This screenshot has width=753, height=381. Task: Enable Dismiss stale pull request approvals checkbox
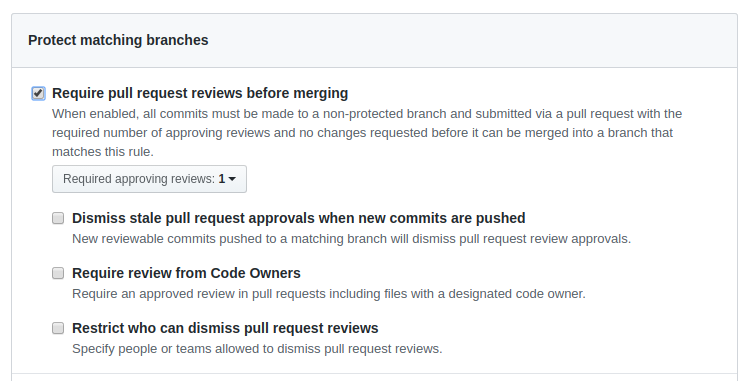[58, 218]
